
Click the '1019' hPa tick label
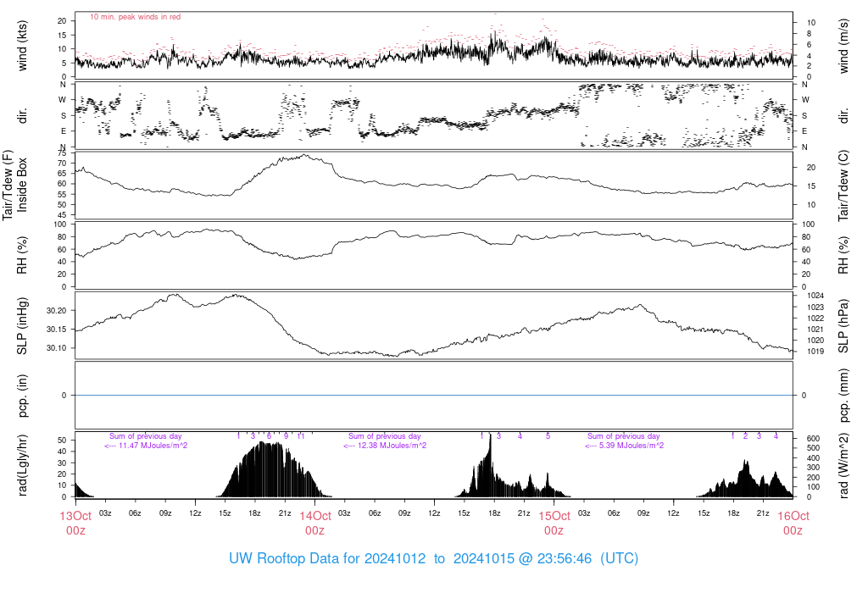(x=815, y=352)
